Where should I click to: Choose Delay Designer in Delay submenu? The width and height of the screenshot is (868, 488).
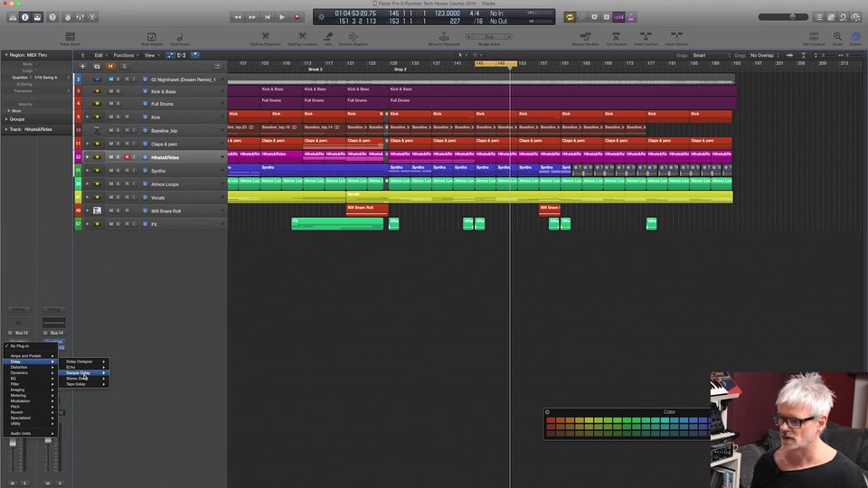tap(83, 361)
